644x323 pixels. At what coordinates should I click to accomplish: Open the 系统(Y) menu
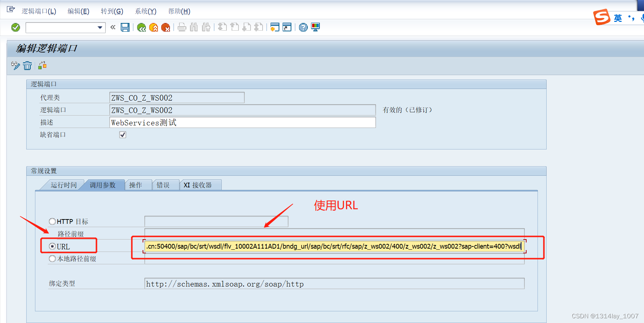tap(146, 11)
